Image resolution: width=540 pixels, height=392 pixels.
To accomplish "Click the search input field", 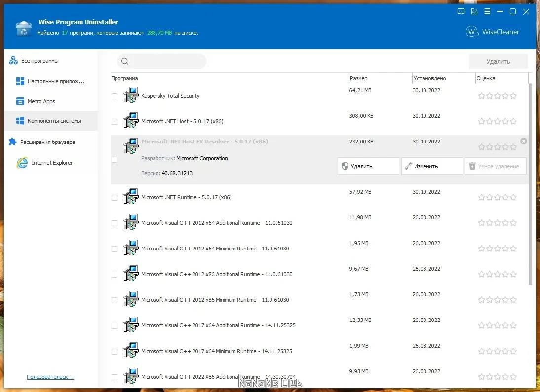I will 162,61.
